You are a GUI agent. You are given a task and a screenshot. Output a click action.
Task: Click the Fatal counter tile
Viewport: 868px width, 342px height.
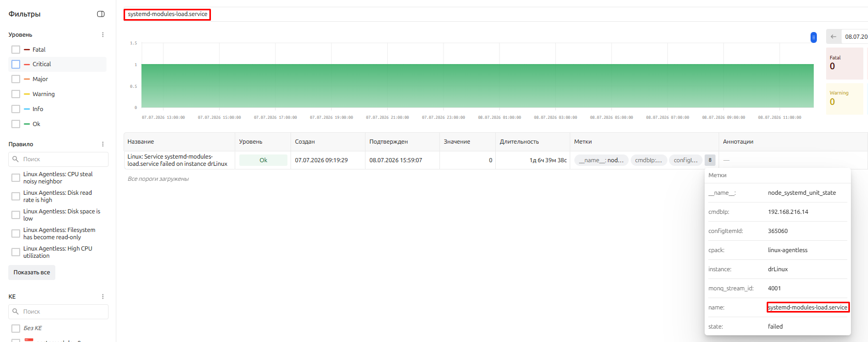click(x=845, y=63)
